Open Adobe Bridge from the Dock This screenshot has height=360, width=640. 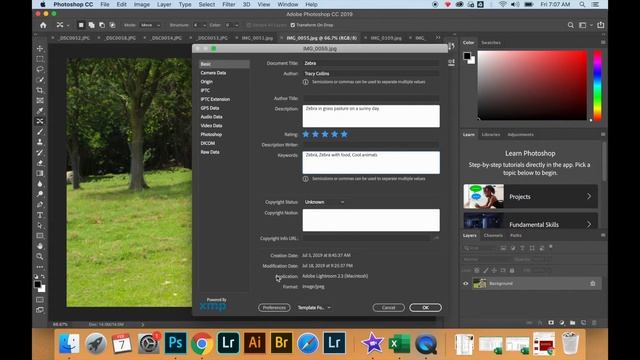tap(281, 342)
